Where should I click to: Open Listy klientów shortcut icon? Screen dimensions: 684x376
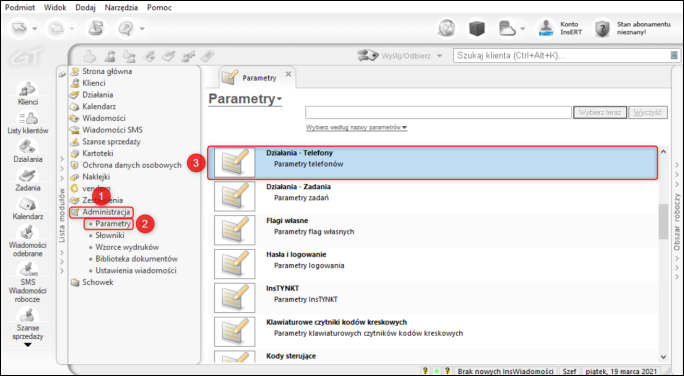[27, 119]
